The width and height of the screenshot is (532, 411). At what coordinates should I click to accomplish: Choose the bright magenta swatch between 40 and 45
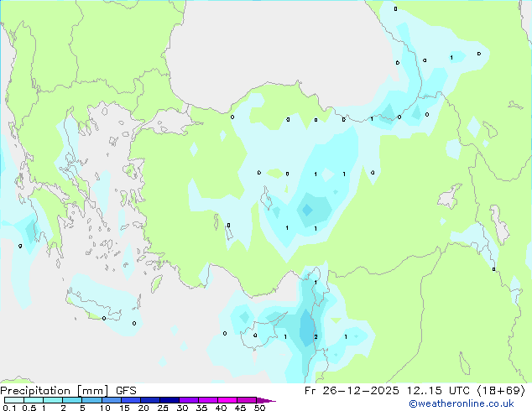[x=227, y=400]
